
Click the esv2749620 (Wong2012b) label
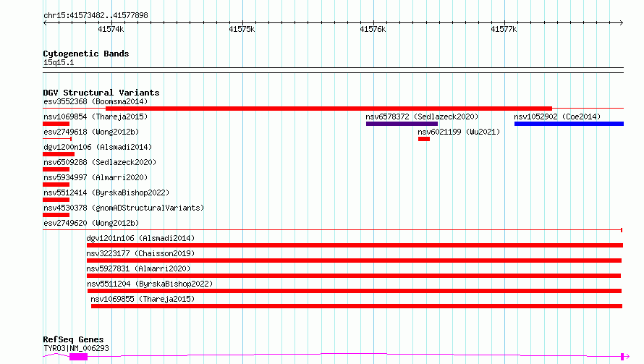pos(91,223)
